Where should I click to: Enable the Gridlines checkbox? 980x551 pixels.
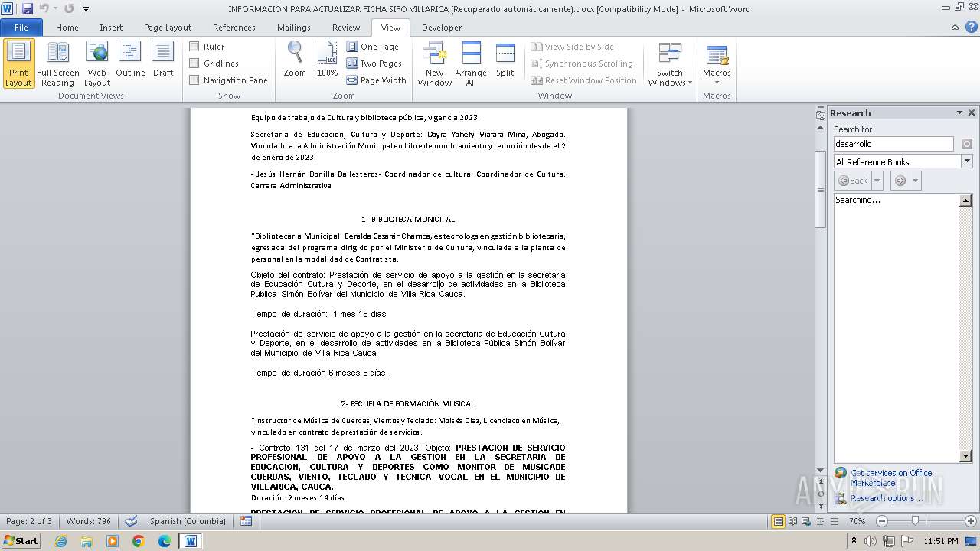(x=194, y=64)
